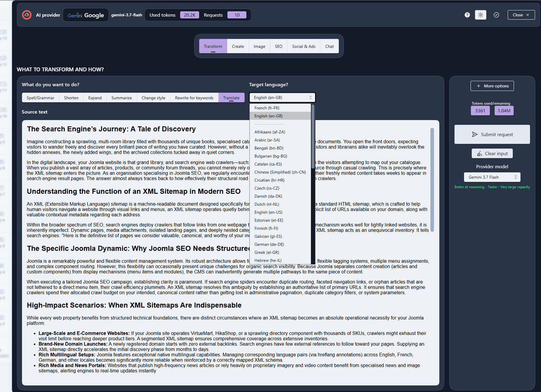Choose Hebrew (he-IL) option
The width and height of the screenshot is (541, 392).
(280, 260)
